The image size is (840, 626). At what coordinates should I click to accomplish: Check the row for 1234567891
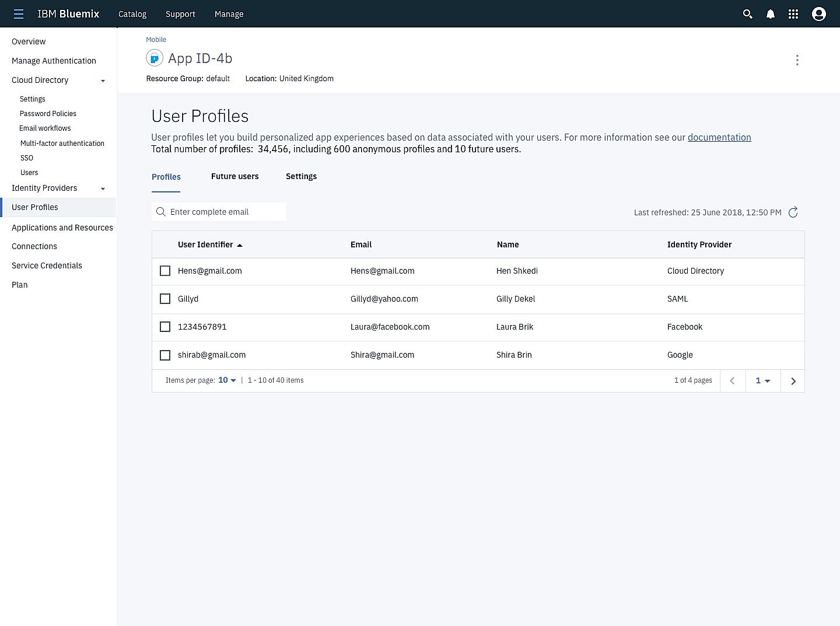coord(165,327)
